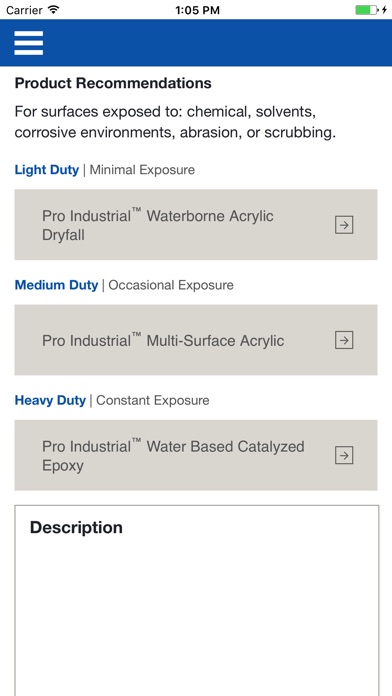Open Pro Industrial Multi-Surface Acrylic product
Image resolution: width=392 pixels, height=696 pixels.
[196, 340]
